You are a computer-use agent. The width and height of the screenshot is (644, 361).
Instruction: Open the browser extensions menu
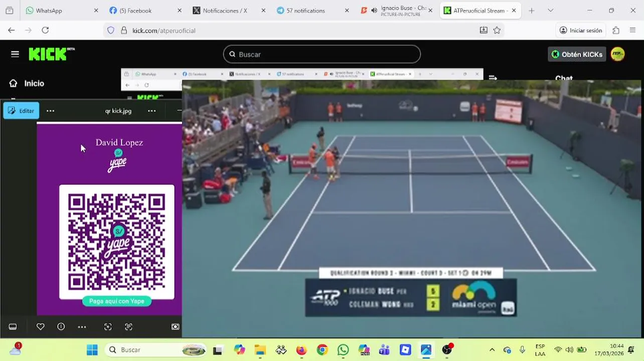(x=616, y=30)
